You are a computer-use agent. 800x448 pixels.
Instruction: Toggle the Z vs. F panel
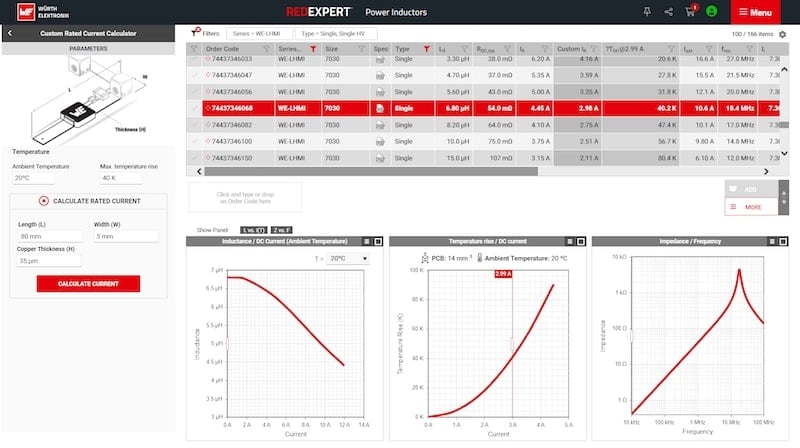pos(282,230)
